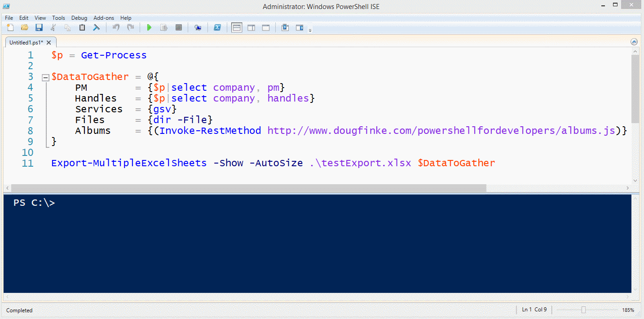The height and width of the screenshot is (319, 644).
Task: Open the Add-ons menu
Action: [x=104, y=18]
